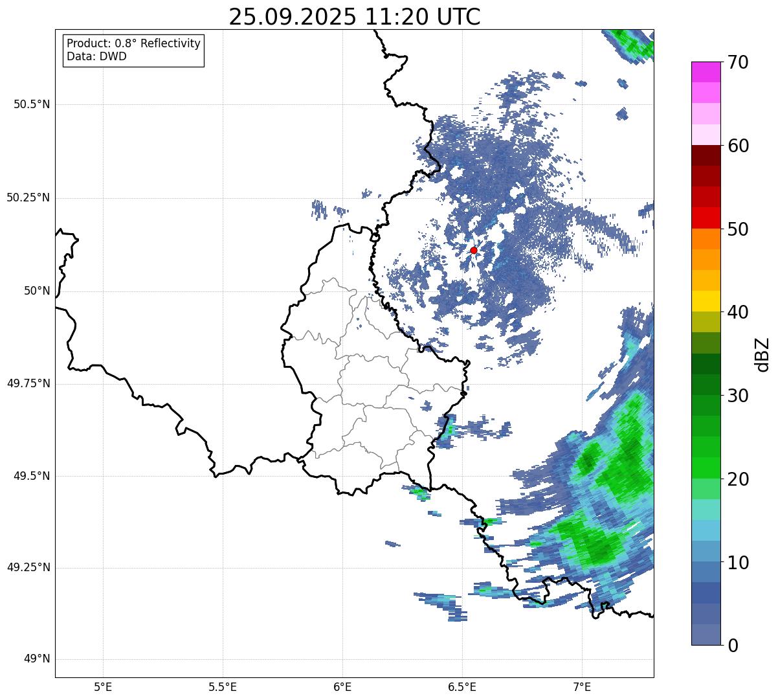778x700 pixels.
Task: Click the dark green swatch between 30 and 35 dBZ
Action: click(x=706, y=364)
